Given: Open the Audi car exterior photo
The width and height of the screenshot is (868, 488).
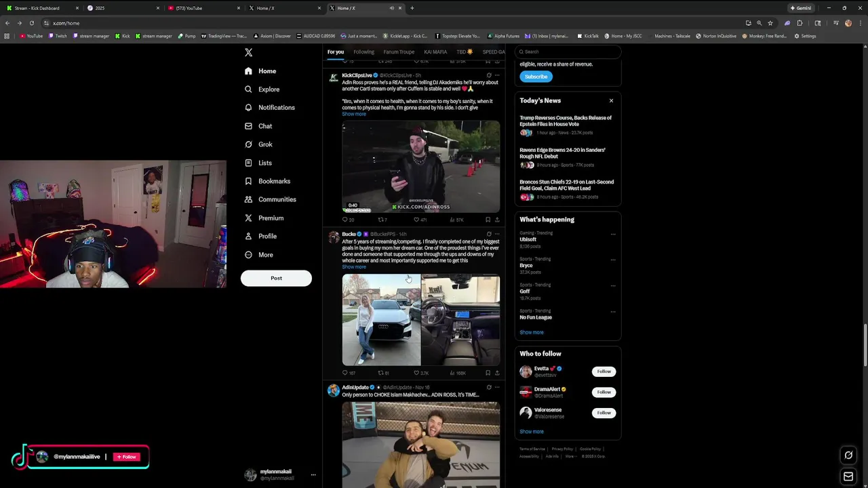Looking at the screenshot, I should [x=381, y=320].
